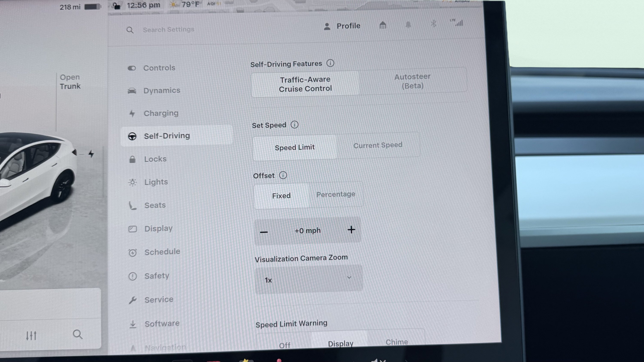This screenshot has height=362, width=644.
Task: Set speed mode to Current Speed
Action: [378, 145]
